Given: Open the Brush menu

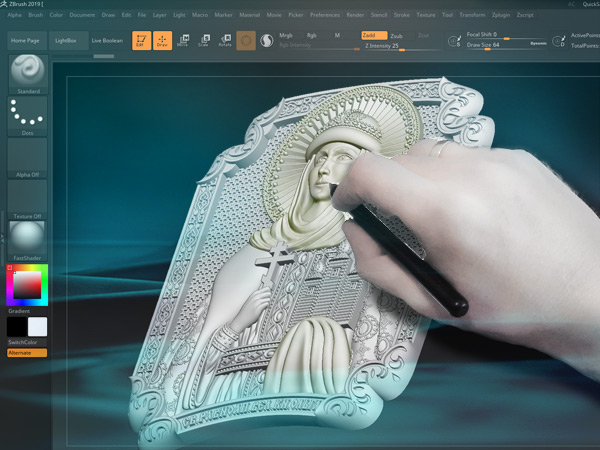Looking at the screenshot, I should [36, 15].
